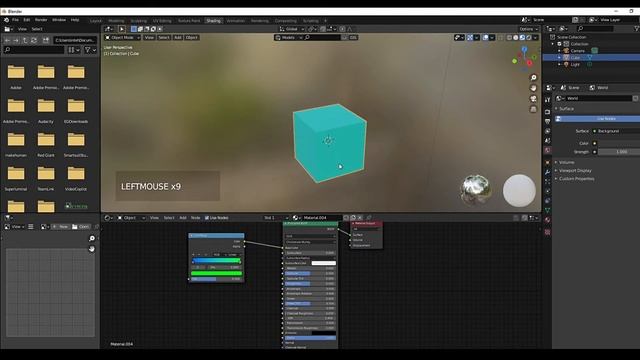This screenshot has height=360, width=640.
Task: Open viewport shading options dropdown arrow
Action: coord(536,38)
